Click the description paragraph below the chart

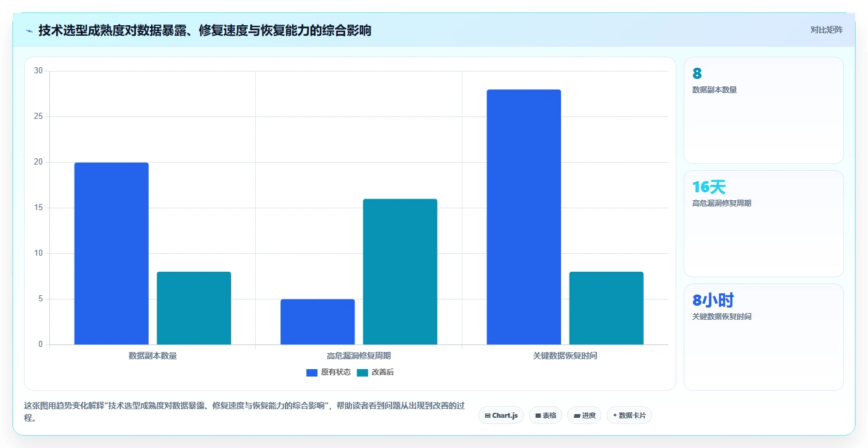click(x=244, y=412)
